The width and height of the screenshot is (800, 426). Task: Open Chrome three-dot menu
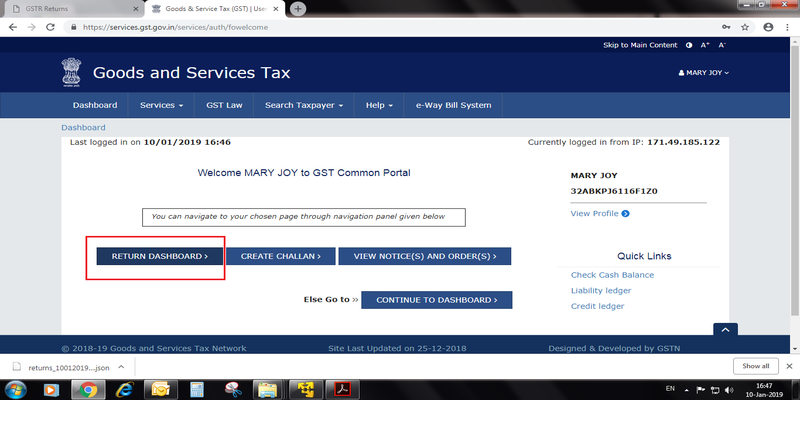point(786,27)
